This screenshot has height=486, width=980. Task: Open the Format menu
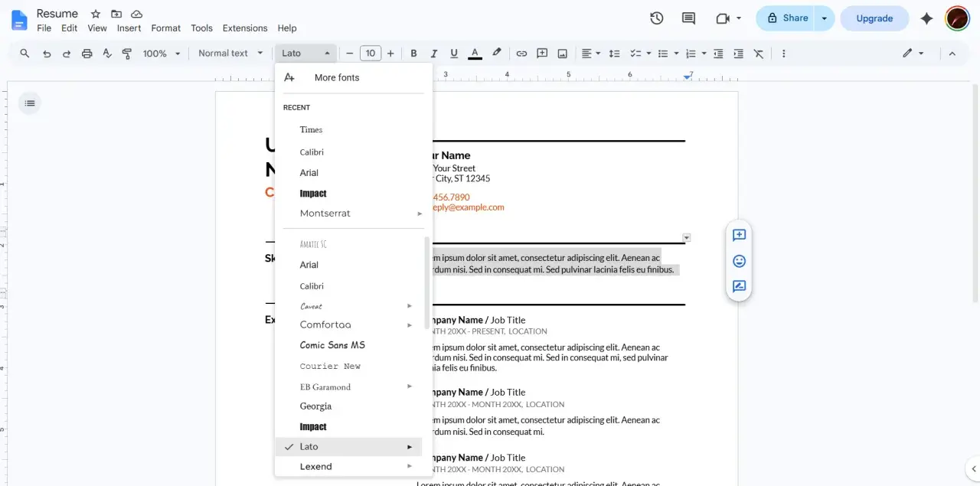point(166,28)
